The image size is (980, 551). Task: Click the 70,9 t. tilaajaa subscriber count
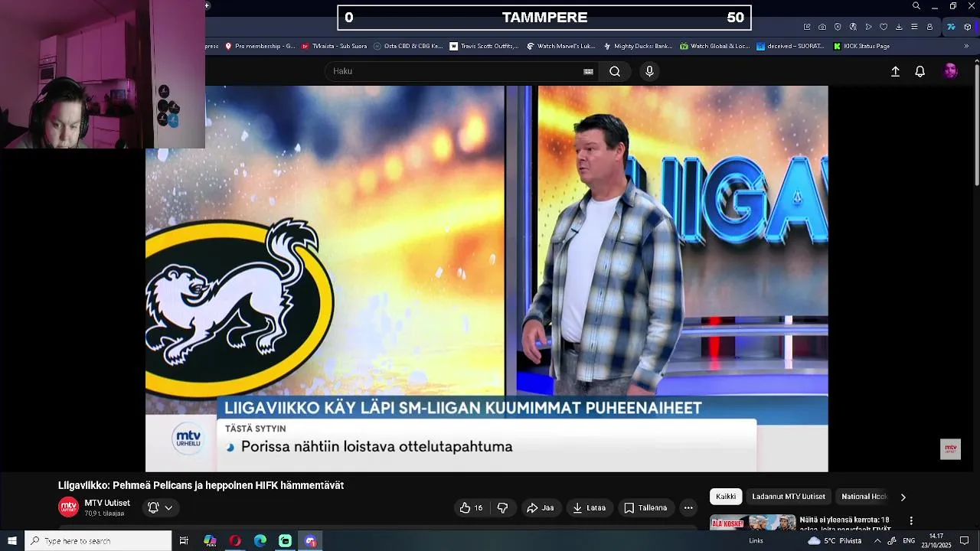pos(104,514)
